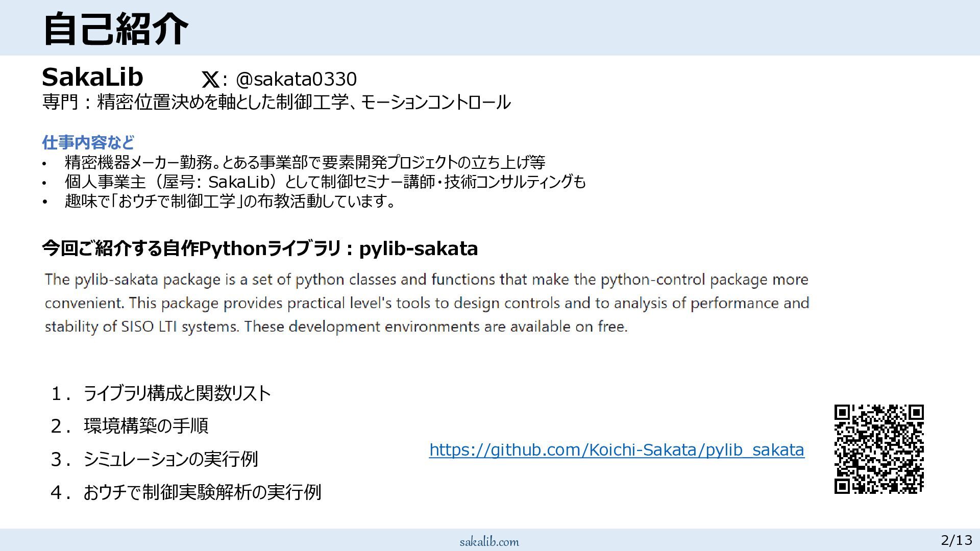Viewport: 980px width, 551px height.
Task: Click the 専門 specialty line text
Action: tap(276, 103)
